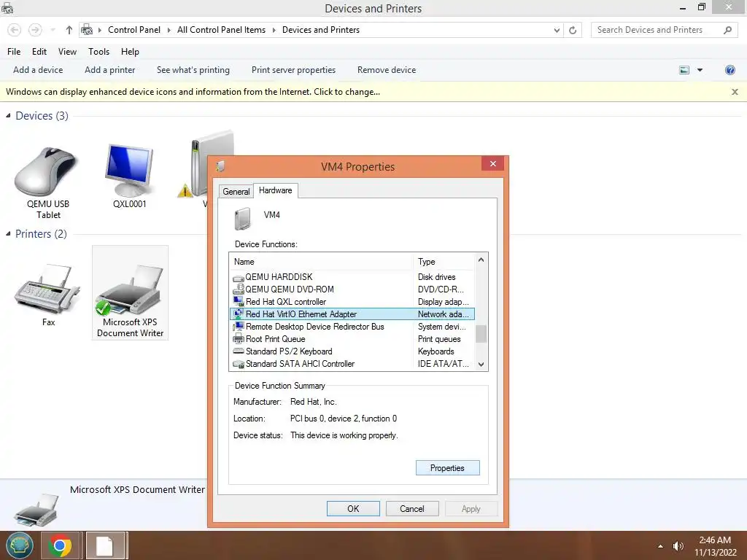Open the Edit menu
Image resolution: width=747 pixels, height=560 pixels.
(39, 52)
